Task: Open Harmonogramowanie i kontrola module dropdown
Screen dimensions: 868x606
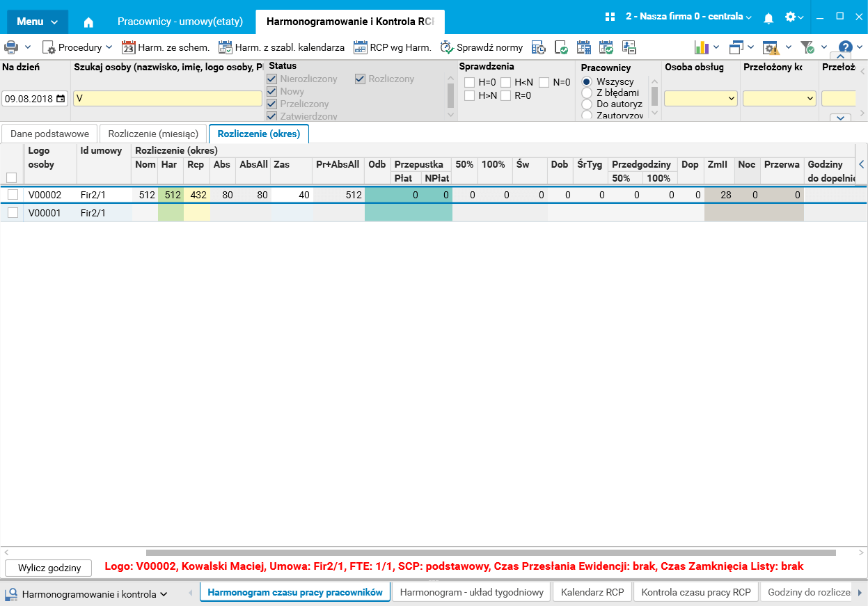Action: click(87, 594)
